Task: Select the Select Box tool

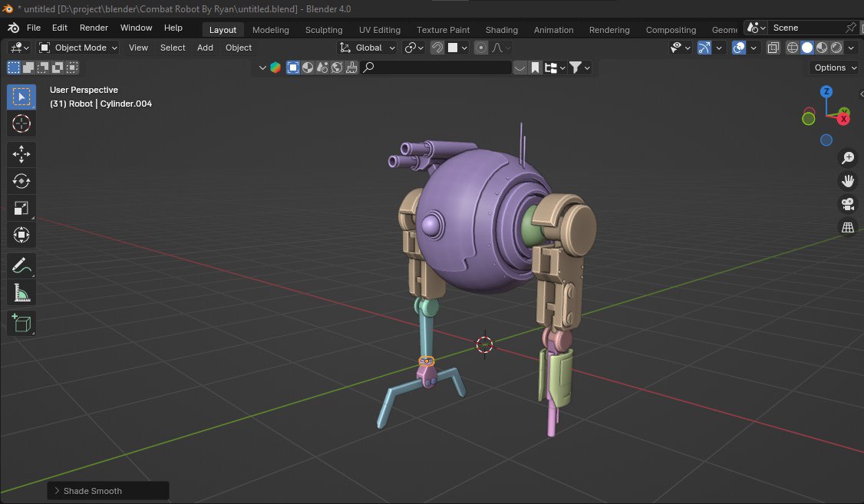Action: (21, 97)
